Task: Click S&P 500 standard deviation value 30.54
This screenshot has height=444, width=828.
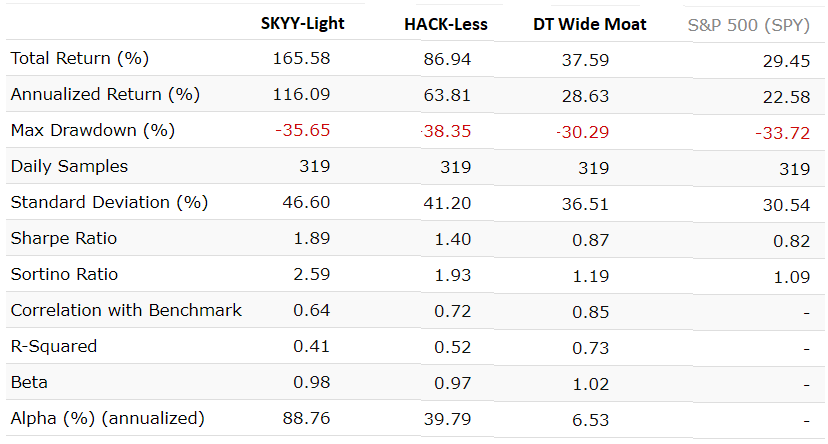Action: [787, 204]
